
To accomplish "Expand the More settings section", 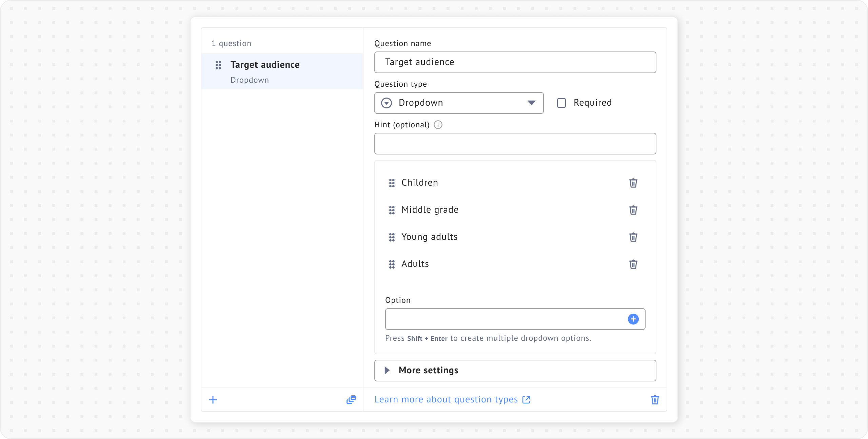I will pyautogui.click(x=515, y=370).
